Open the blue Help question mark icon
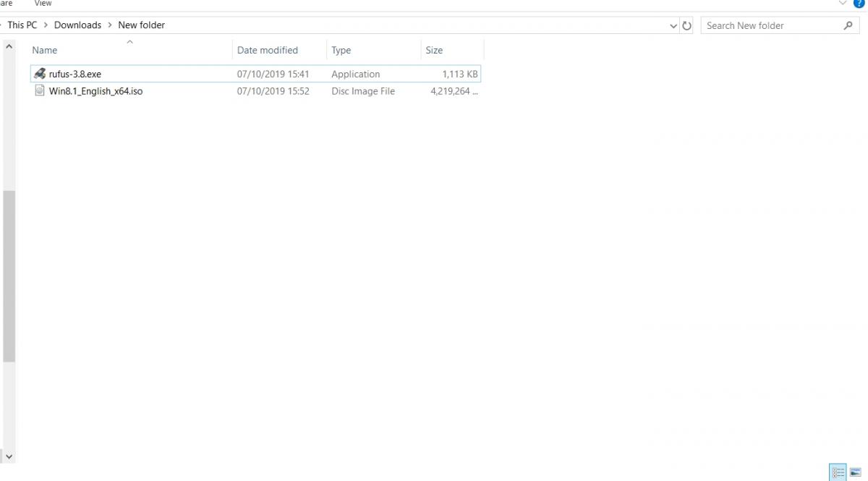 pos(860,4)
